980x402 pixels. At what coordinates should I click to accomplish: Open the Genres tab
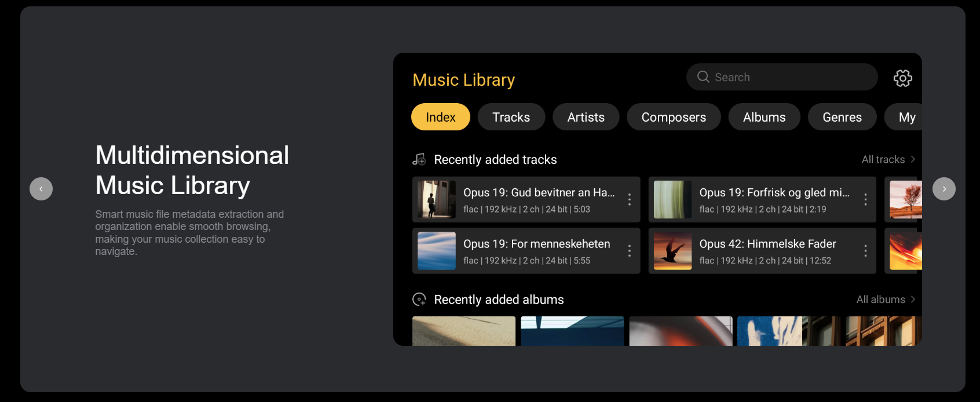842,117
